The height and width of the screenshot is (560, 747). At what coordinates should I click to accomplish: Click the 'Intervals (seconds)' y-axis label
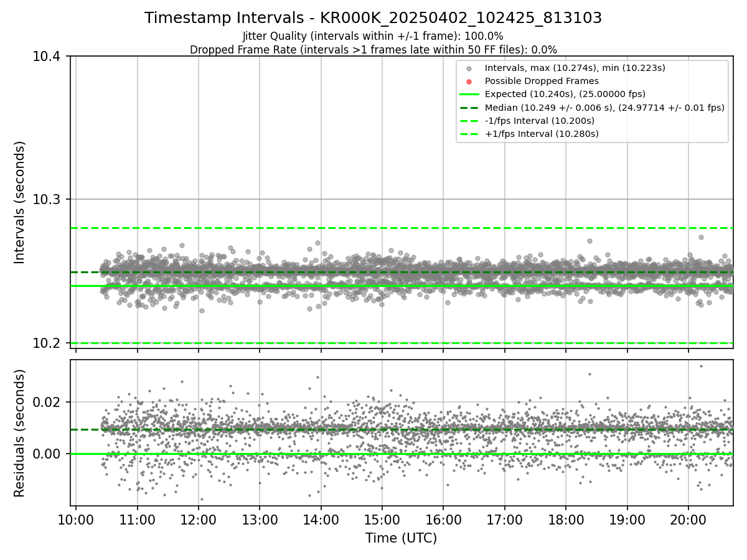point(19,202)
